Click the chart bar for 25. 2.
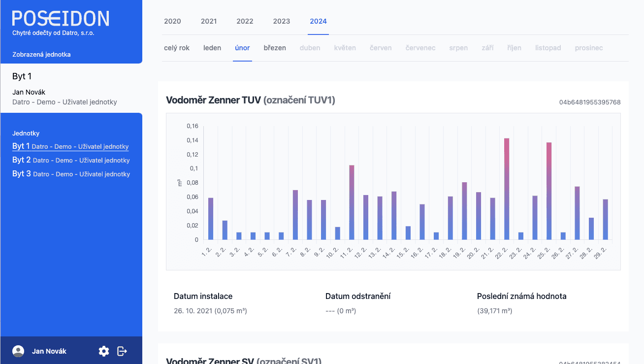 (x=549, y=191)
